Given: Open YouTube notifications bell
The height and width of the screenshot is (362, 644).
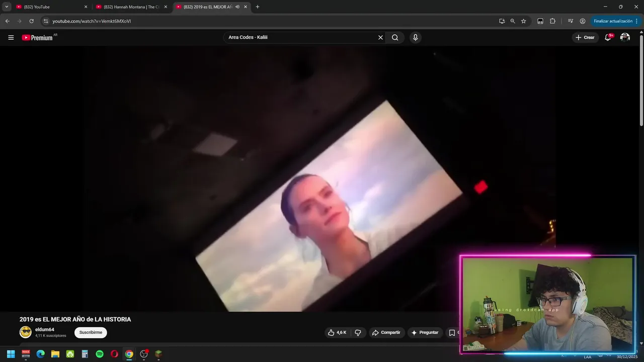Looking at the screenshot, I should [x=608, y=37].
